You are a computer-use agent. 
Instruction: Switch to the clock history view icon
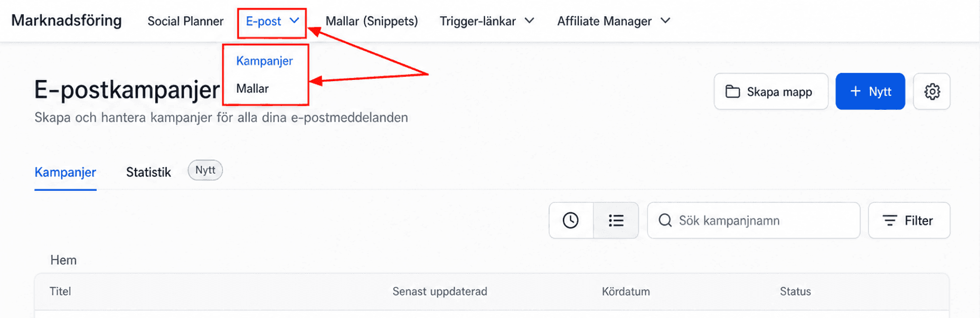(571, 220)
